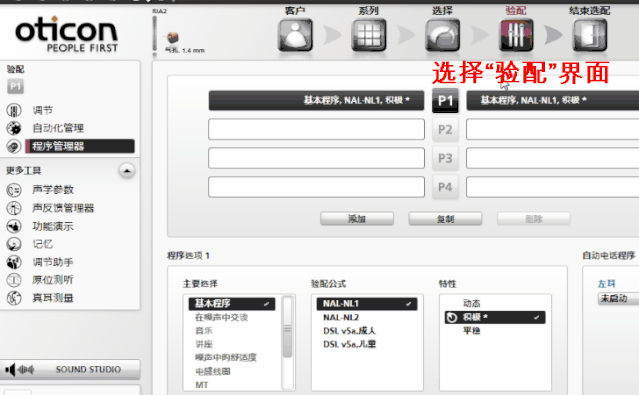This screenshot has height=395, width=639.
Task: Open the 选择 (selection) step icon
Action: point(442,35)
